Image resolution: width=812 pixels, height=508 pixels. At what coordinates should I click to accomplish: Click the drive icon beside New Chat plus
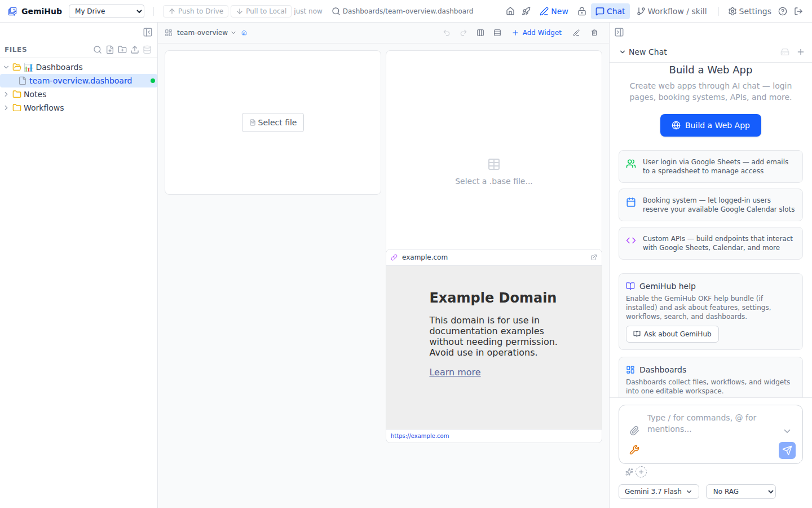pyautogui.click(x=785, y=52)
